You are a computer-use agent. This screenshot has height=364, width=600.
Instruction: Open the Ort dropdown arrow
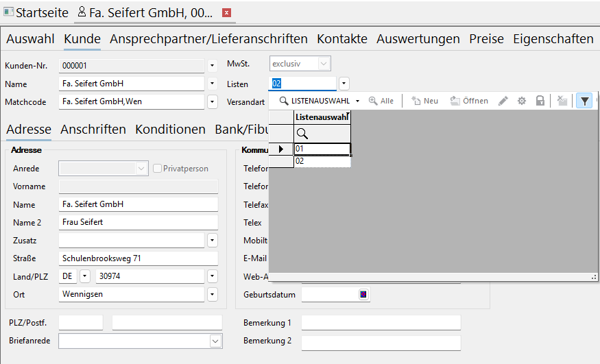tap(212, 294)
